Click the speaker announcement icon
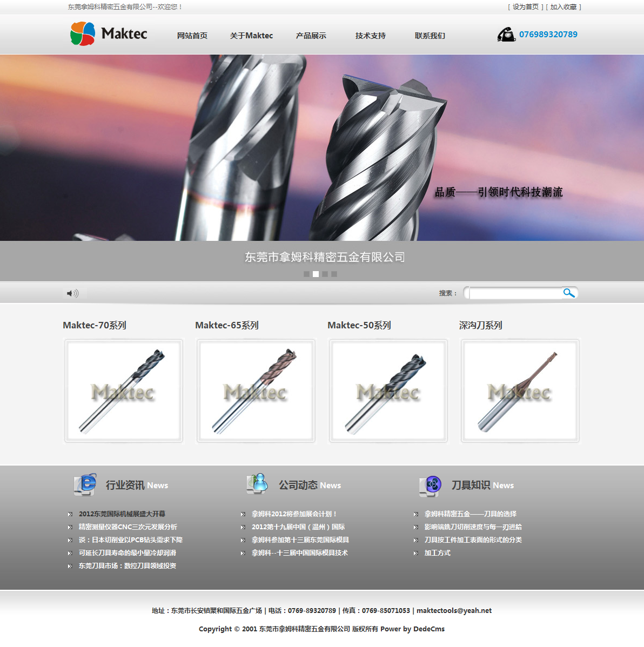This screenshot has height=647, width=644. coord(72,293)
